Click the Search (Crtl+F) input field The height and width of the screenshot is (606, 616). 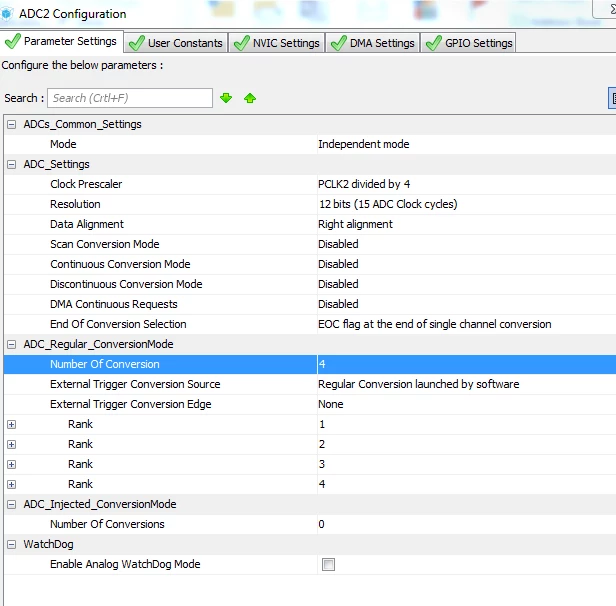point(130,98)
